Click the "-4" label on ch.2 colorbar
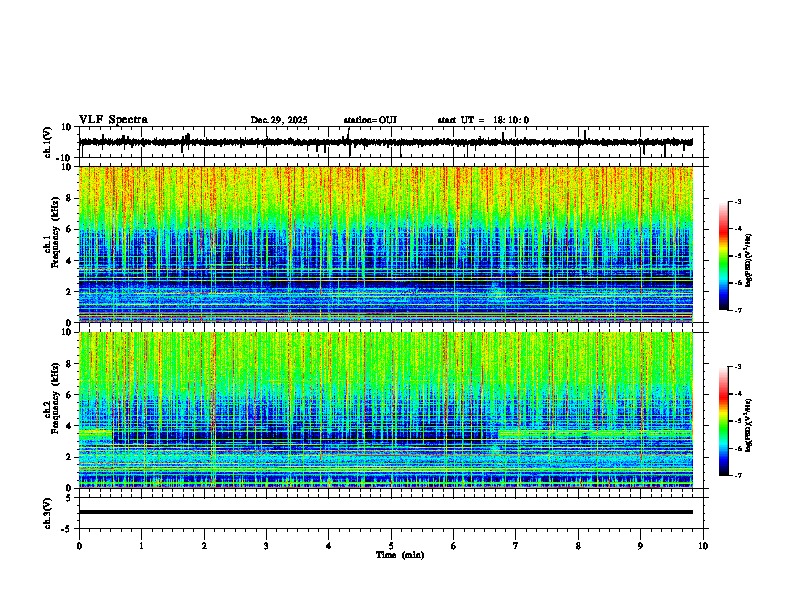This screenshot has width=792, height=612. click(x=738, y=394)
